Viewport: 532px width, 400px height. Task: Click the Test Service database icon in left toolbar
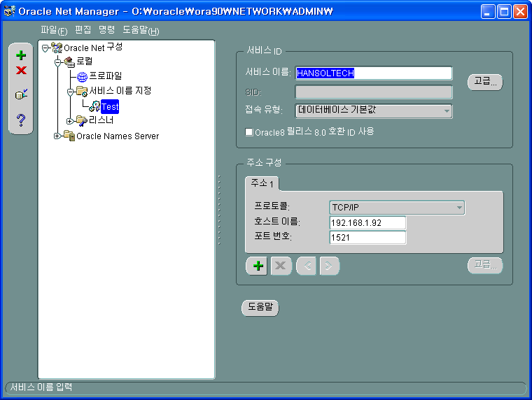point(21,94)
